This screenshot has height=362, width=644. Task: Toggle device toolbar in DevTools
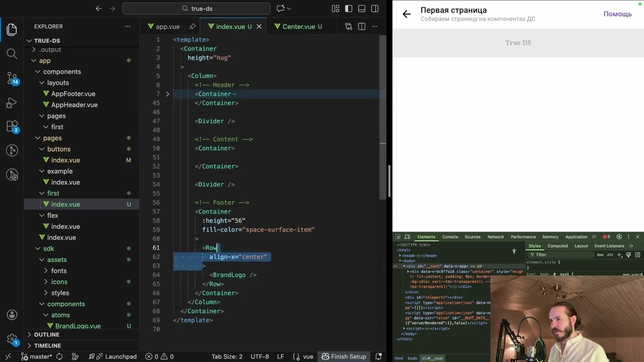pyautogui.click(x=407, y=237)
